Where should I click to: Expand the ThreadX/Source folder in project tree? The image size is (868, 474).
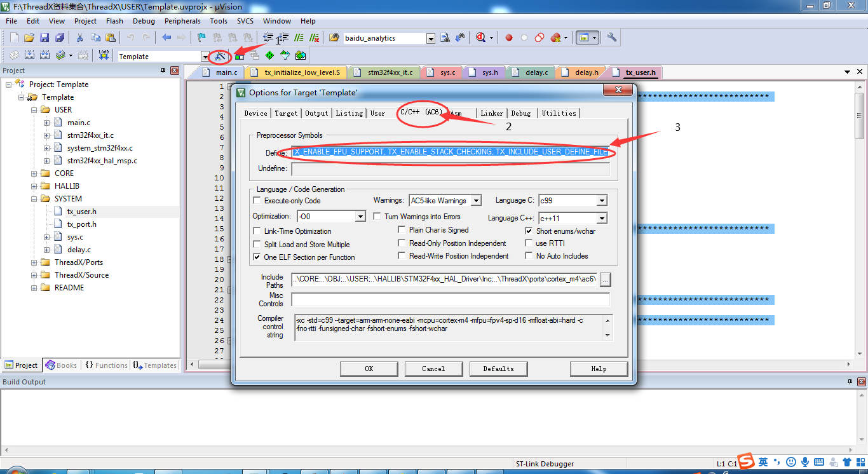click(34, 275)
